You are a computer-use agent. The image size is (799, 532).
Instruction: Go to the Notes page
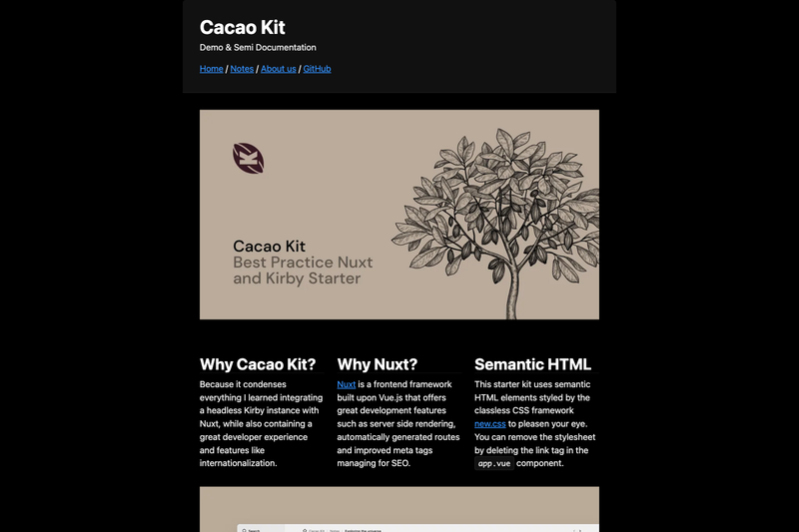point(242,69)
